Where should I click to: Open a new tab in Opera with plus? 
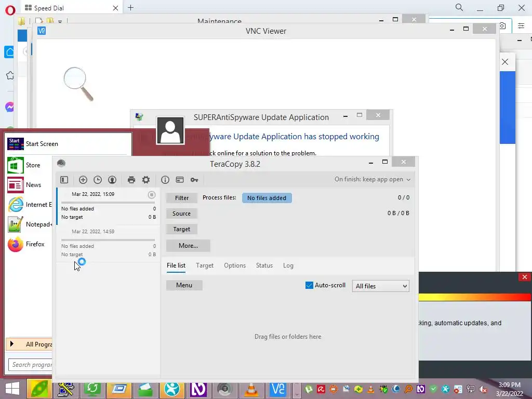[x=130, y=7]
